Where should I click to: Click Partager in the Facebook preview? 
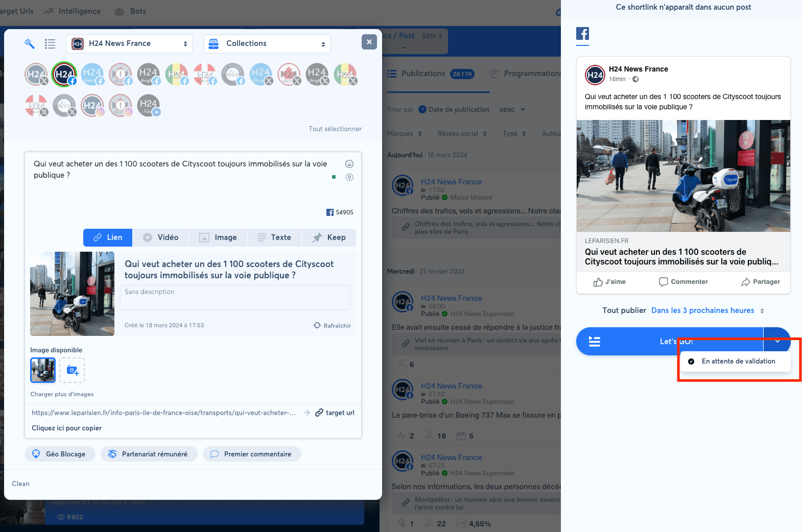click(x=761, y=282)
